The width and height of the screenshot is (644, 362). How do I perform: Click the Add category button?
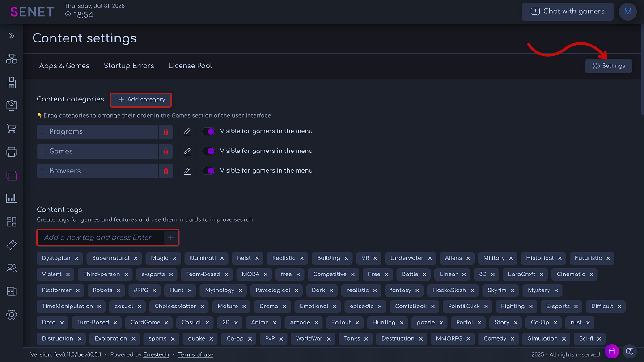[141, 100]
